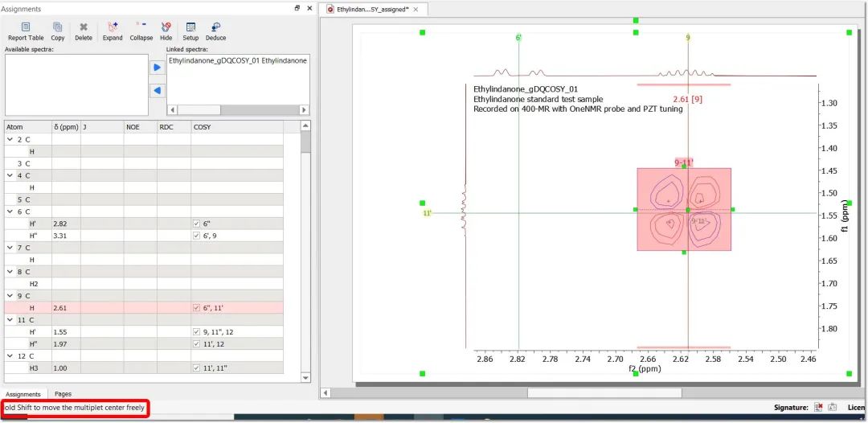This screenshot has height=423, width=868.
Task: Click the Expand all rows icon
Action: (x=113, y=29)
